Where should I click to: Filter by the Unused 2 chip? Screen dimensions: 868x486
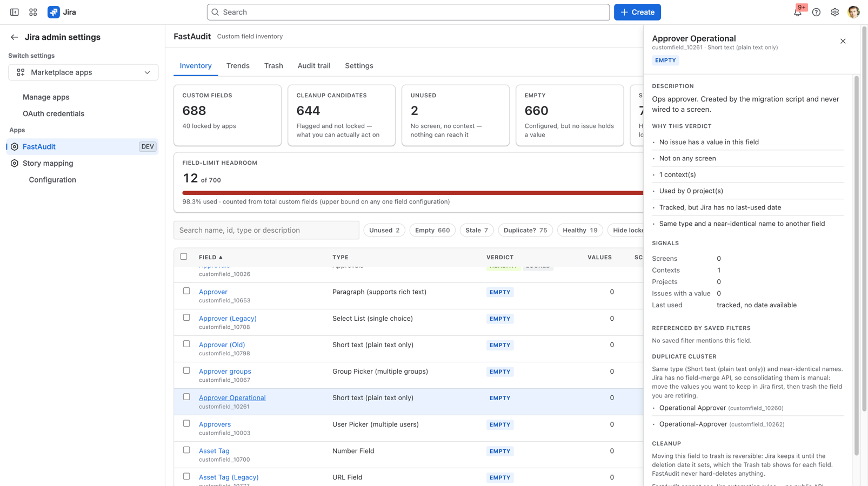tap(384, 230)
